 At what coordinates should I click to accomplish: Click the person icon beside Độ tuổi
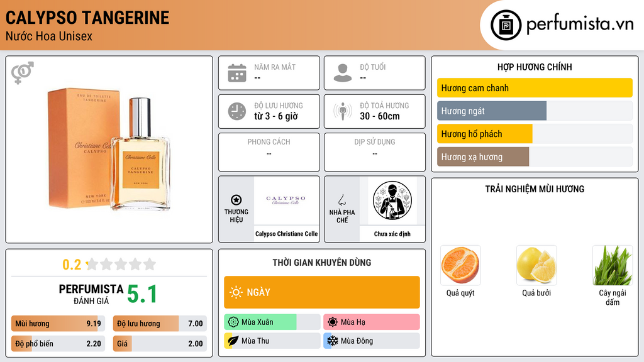click(343, 73)
